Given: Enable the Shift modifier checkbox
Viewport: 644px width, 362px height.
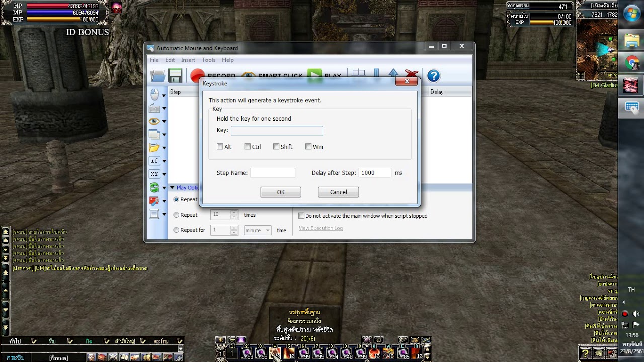Looking at the screenshot, I should [276, 147].
